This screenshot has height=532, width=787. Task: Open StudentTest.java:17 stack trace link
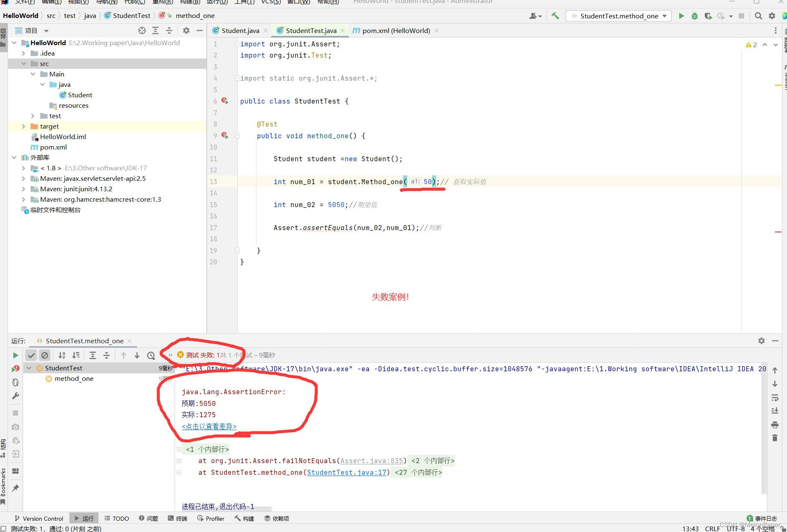(x=346, y=472)
